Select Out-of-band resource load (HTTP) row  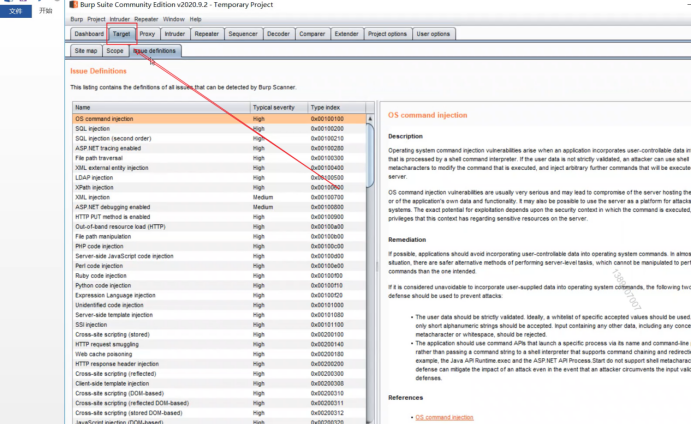219,227
